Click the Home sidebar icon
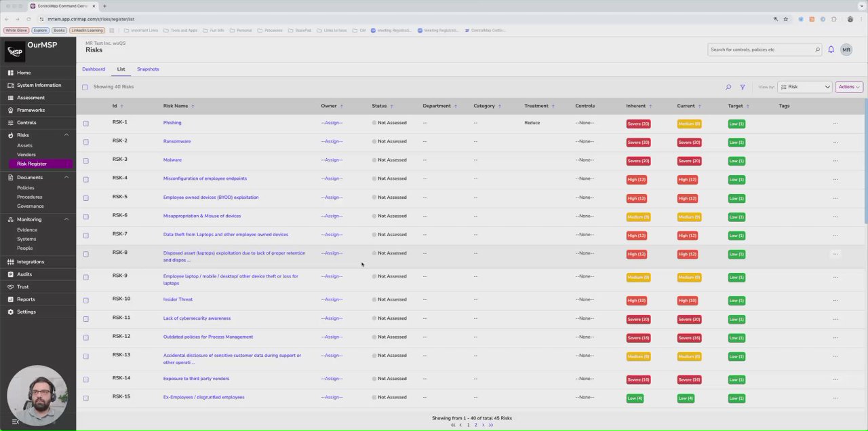 pos(11,73)
